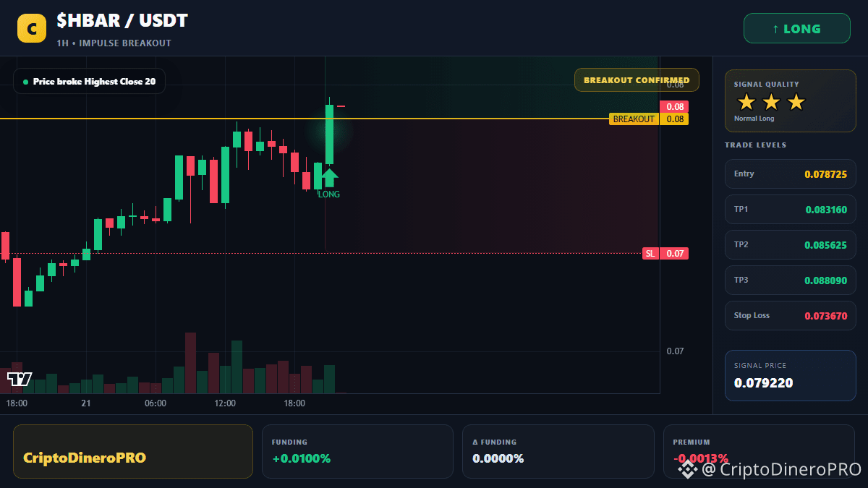This screenshot has width=868, height=488.
Task: Click the SIGNAL QUALITY heading
Action: tap(767, 85)
